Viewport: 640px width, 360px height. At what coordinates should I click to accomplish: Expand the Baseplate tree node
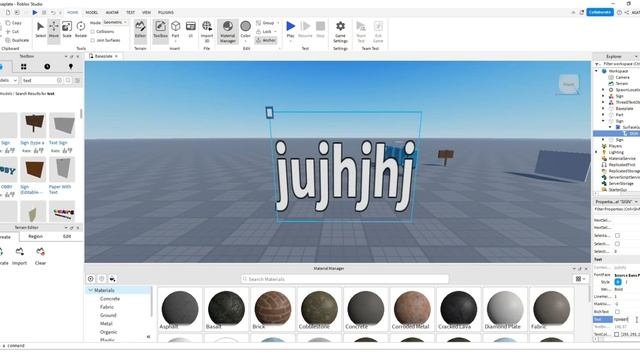603,109
